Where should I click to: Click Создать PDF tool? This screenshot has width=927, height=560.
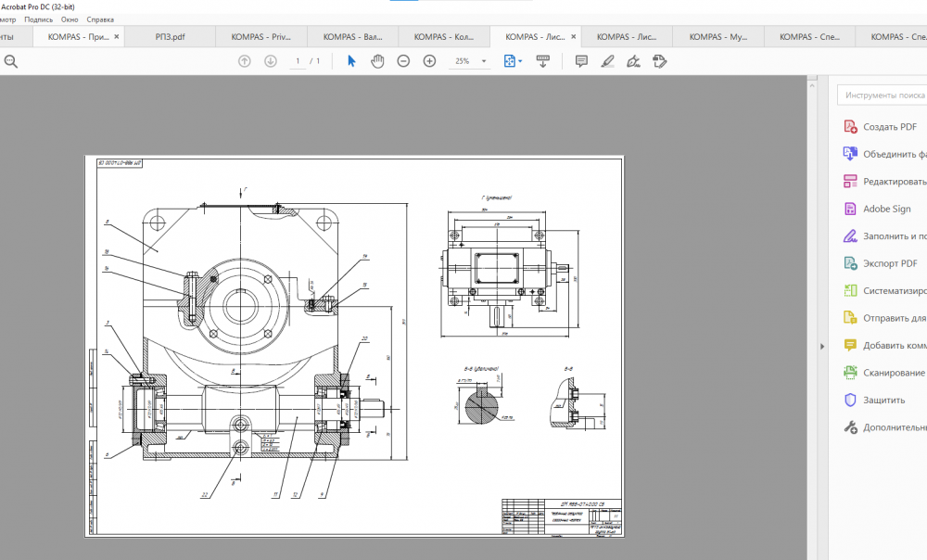point(889,127)
